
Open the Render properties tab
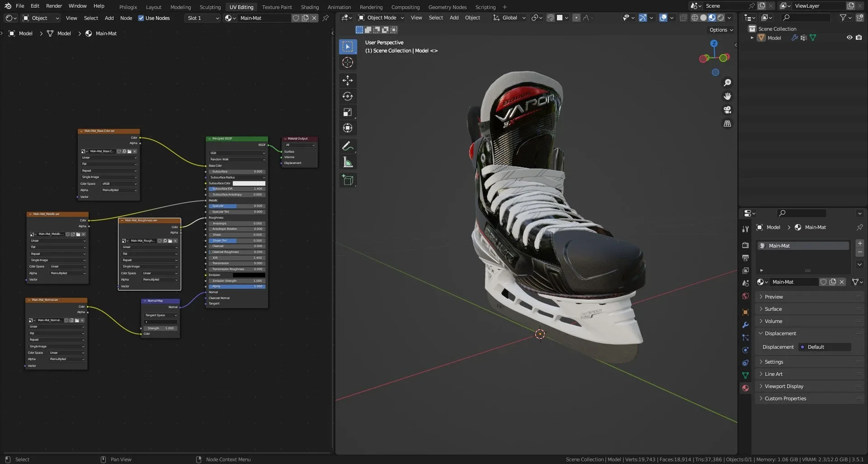tap(745, 245)
